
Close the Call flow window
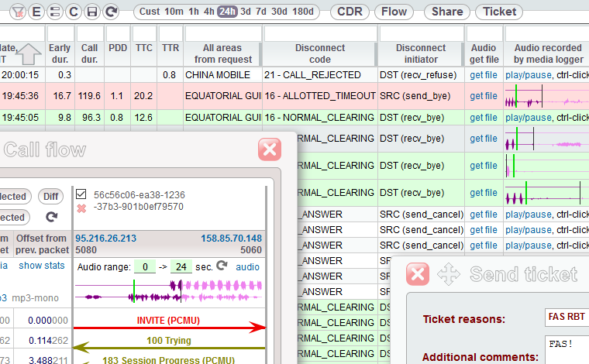click(x=270, y=149)
